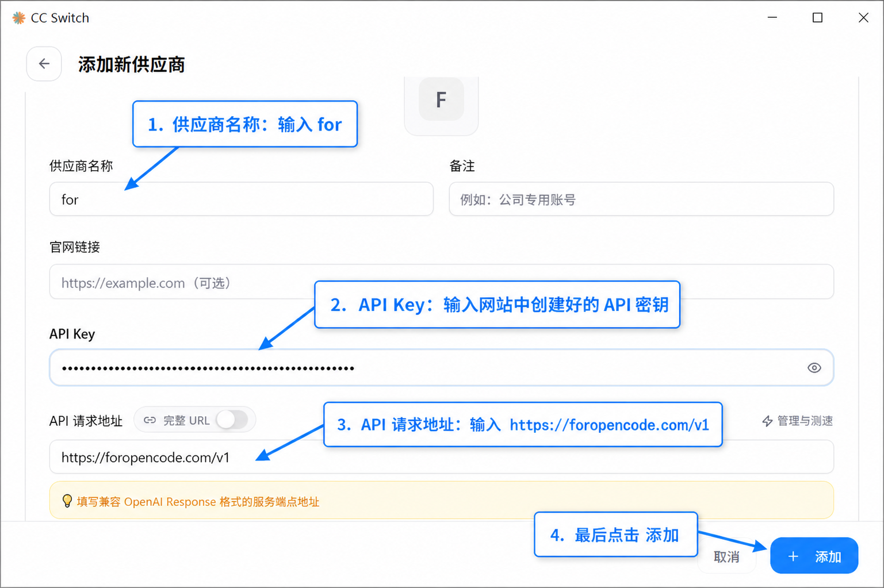This screenshot has height=588, width=884.
Task: Click the lightbulb hint icon
Action: point(67,501)
